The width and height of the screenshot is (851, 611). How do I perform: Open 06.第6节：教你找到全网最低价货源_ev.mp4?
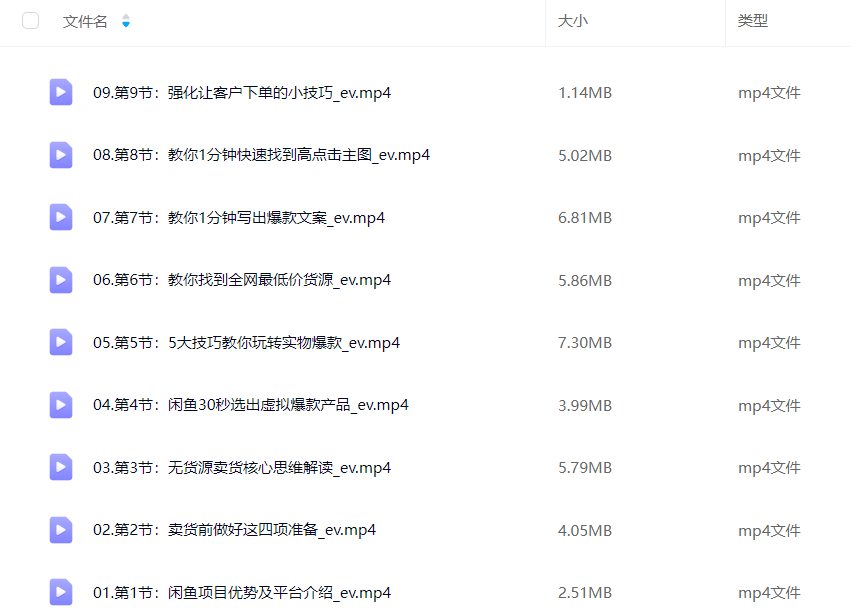click(242, 280)
